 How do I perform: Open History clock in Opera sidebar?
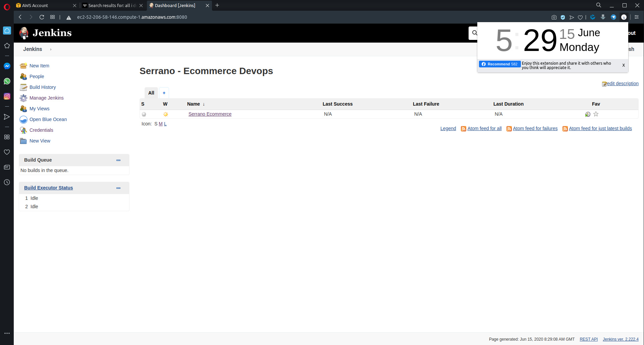click(7, 182)
